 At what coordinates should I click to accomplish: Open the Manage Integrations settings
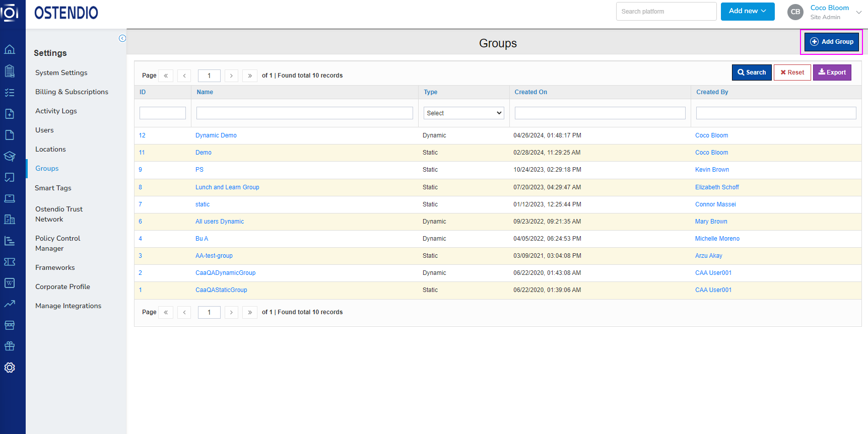coord(68,306)
